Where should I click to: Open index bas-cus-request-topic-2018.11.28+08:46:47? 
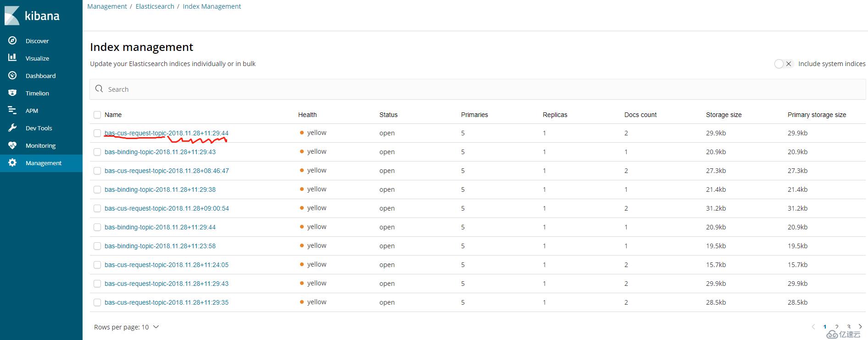167,171
